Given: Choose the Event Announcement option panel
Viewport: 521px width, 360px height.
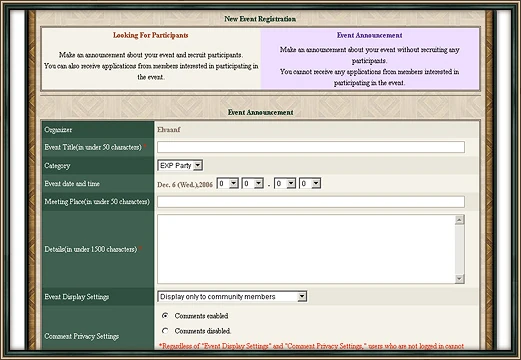Looking at the screenshot, I should click(370, 59).
